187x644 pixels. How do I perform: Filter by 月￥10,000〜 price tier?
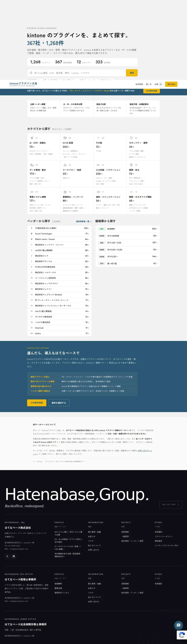point(128,257)
